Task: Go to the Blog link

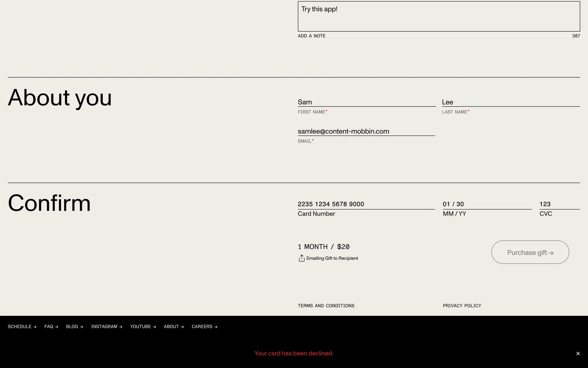Action: 74,327
